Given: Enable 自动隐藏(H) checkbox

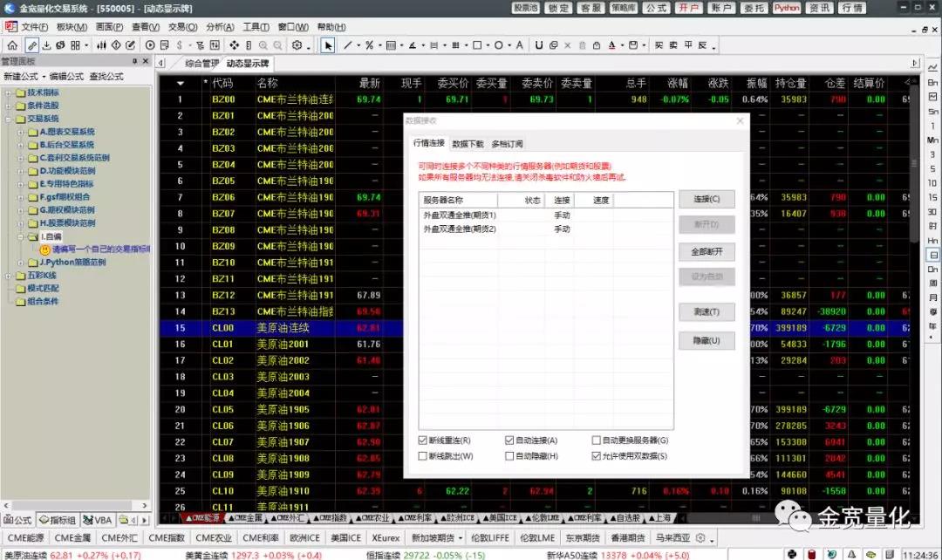Looking at the screenshot, I should 509,456.
